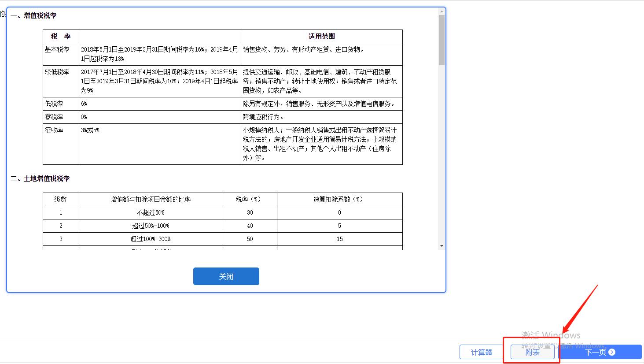644x364 pixels.
Task: Click the 适用范围 column header
Action: coord(321,36)
